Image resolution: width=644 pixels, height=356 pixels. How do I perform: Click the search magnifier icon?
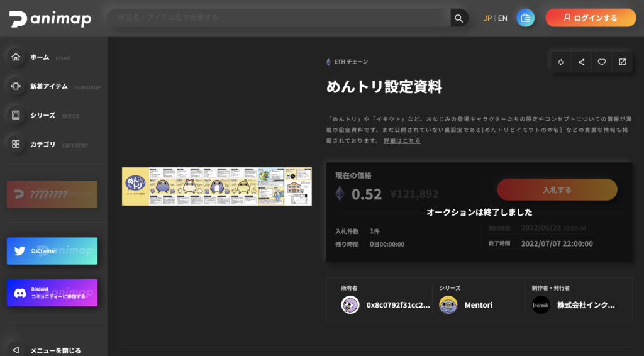(458, 18)
